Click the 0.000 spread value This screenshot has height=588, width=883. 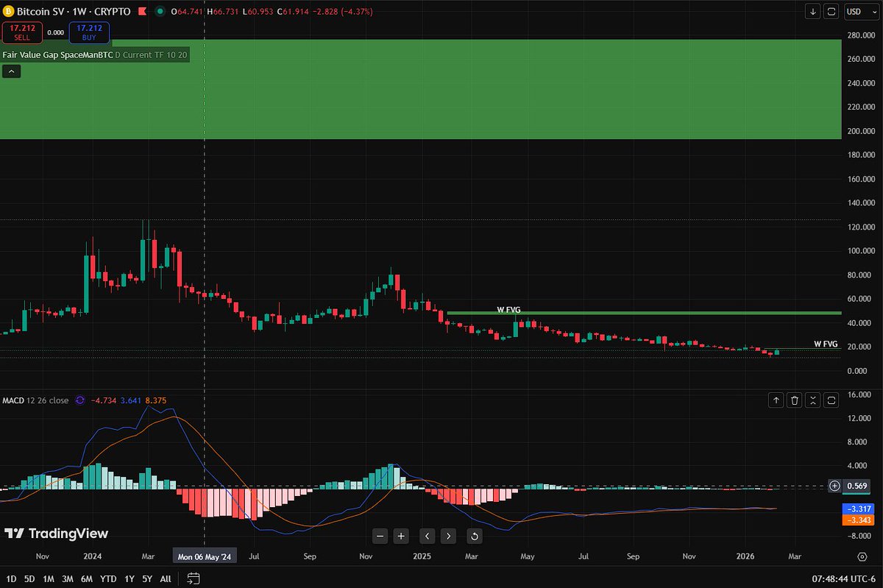[x=55, y=32]
